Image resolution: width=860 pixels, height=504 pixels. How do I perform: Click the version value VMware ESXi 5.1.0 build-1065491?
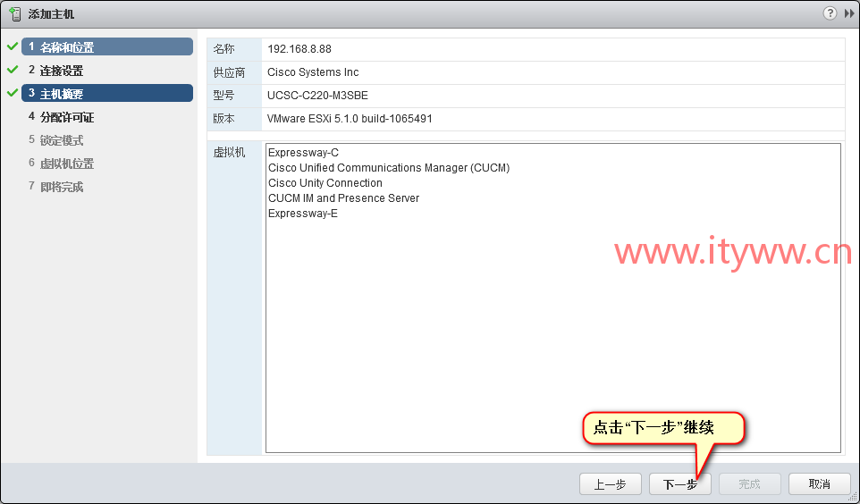(x=350, y=119)
